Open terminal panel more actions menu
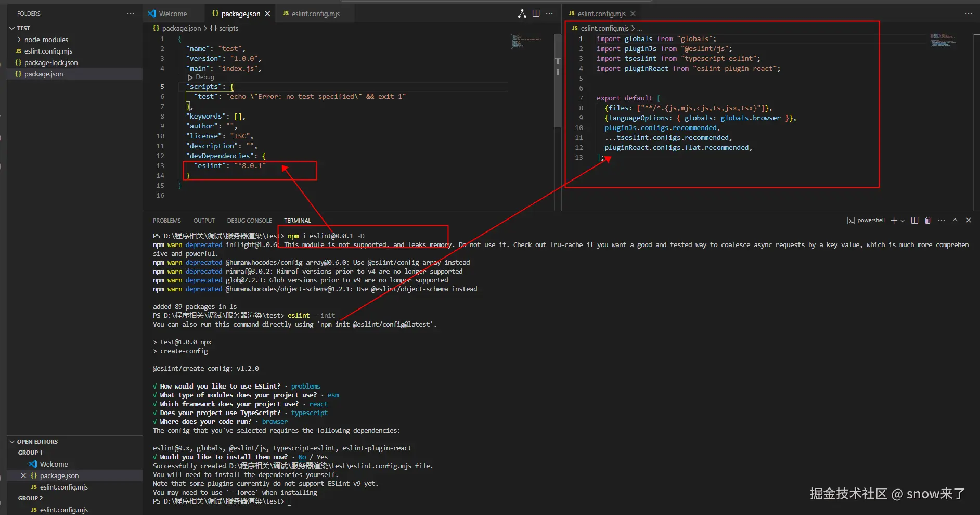The width and height of the screenshot is (980, 515). pos(942,221)
